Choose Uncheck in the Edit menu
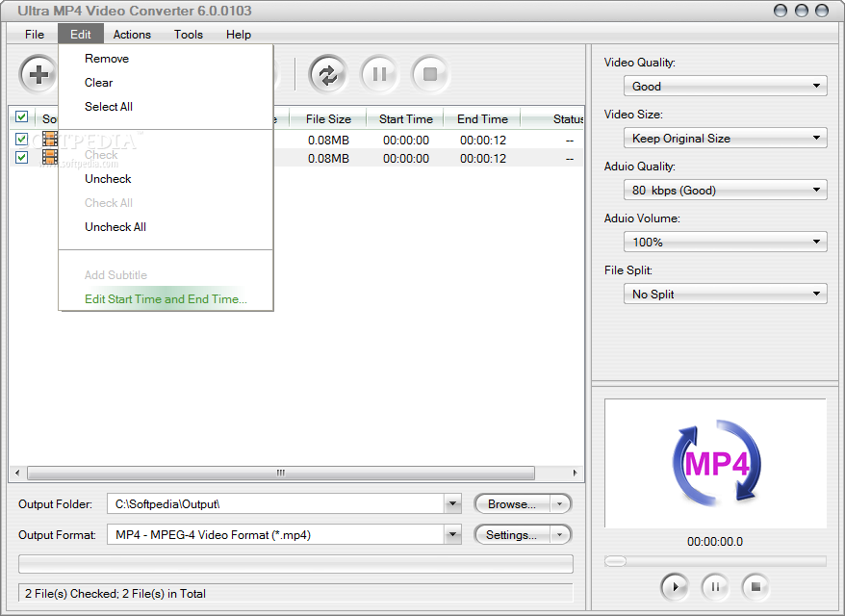 (x=166, y=179)
